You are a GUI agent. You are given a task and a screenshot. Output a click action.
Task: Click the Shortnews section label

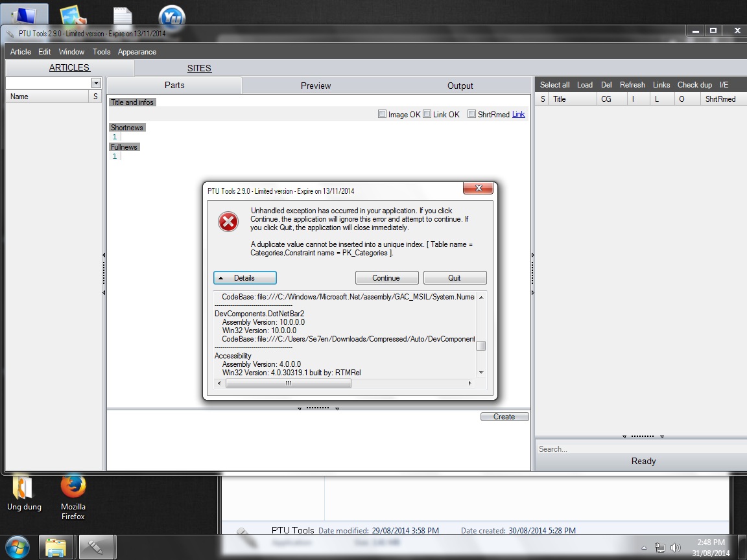tap(126, 128)
